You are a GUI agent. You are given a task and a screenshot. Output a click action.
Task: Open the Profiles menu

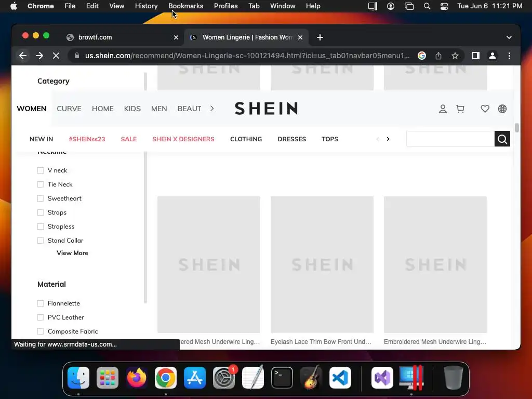225,6
